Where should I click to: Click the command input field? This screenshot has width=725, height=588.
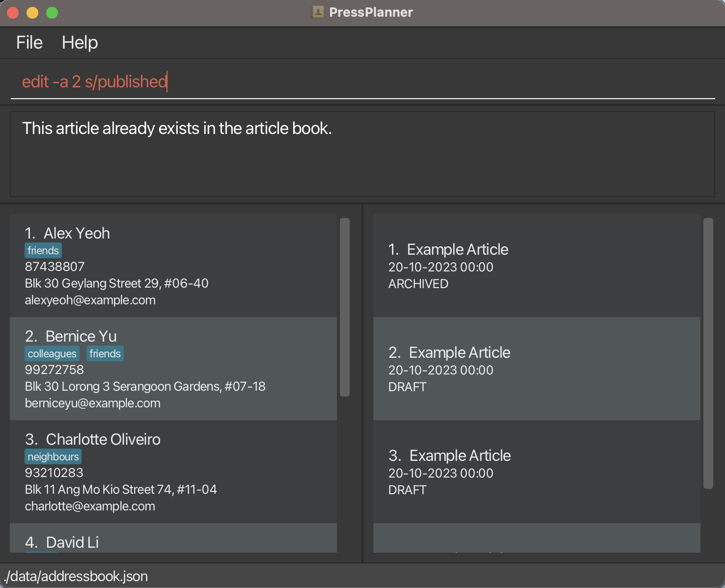pyautogui.click(x=362, y=81)
